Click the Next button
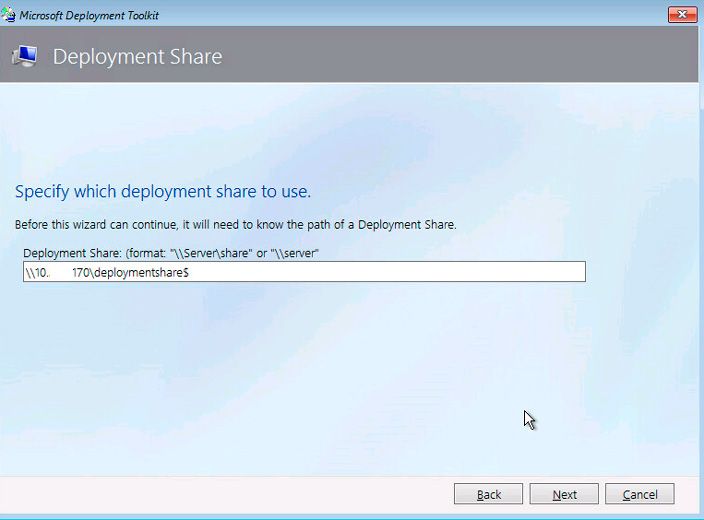The height and width of the screenshot is (520, 704). point(564,494)
